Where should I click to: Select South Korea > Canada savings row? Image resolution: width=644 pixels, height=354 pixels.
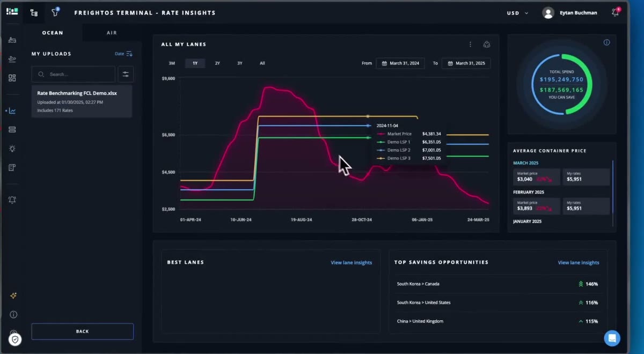click(x=497, y=284)
